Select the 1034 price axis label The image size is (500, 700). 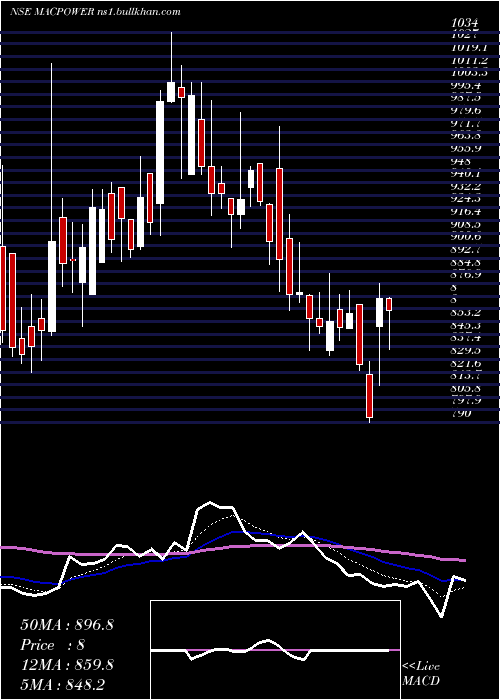pyautogui.click(x=465, y=23)
